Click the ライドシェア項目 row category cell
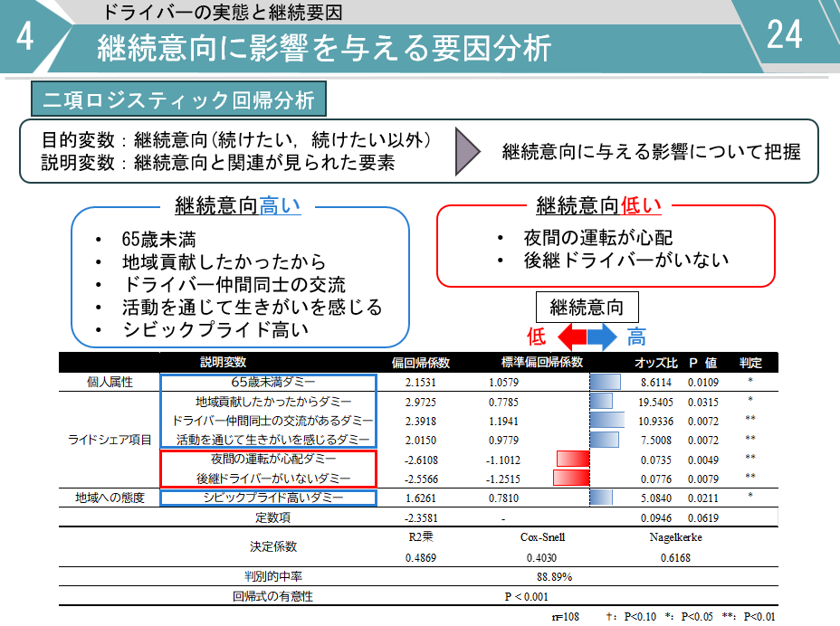The image size is (840, 626). pos(110,440)
